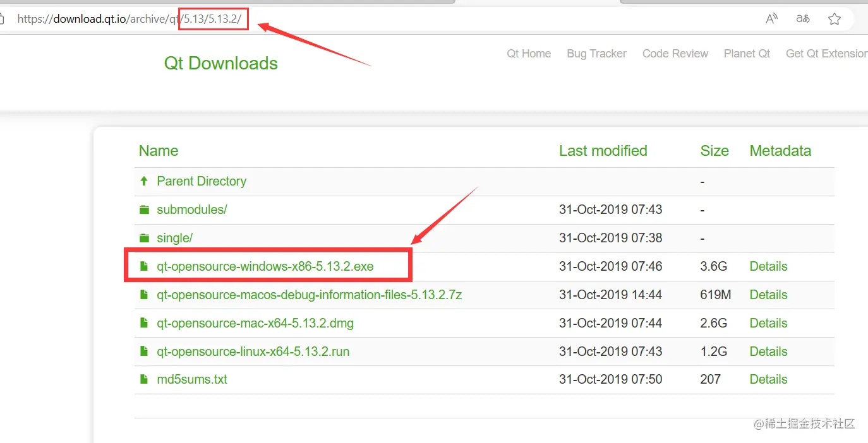Click the folder icon beside single/
868x443 pixels.
(144, 238)
